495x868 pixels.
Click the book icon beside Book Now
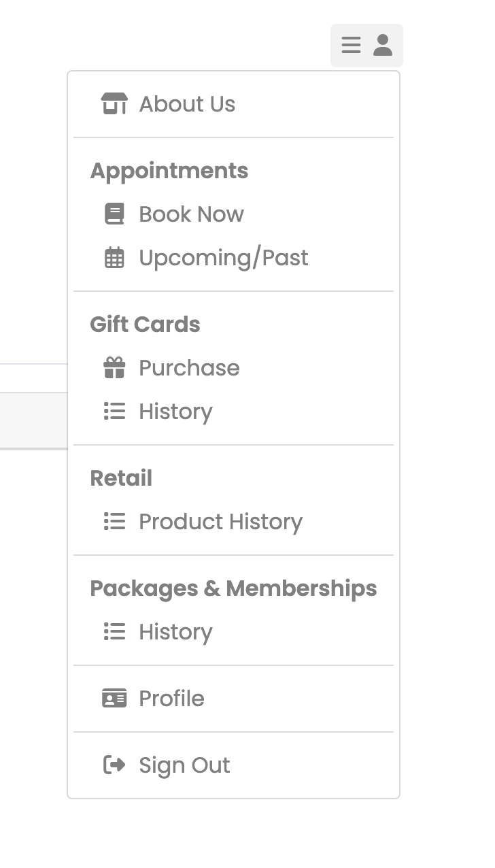[x=114, y=214]
